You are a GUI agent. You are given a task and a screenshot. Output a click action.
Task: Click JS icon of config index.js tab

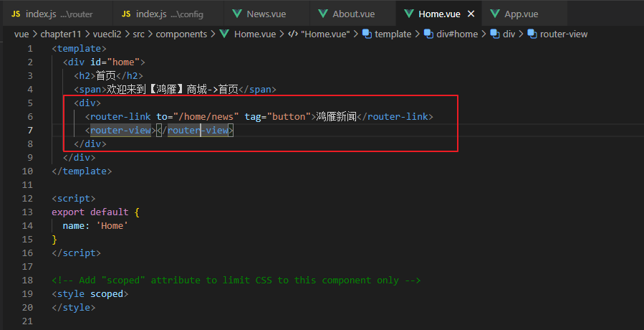(x=126, y=14)
